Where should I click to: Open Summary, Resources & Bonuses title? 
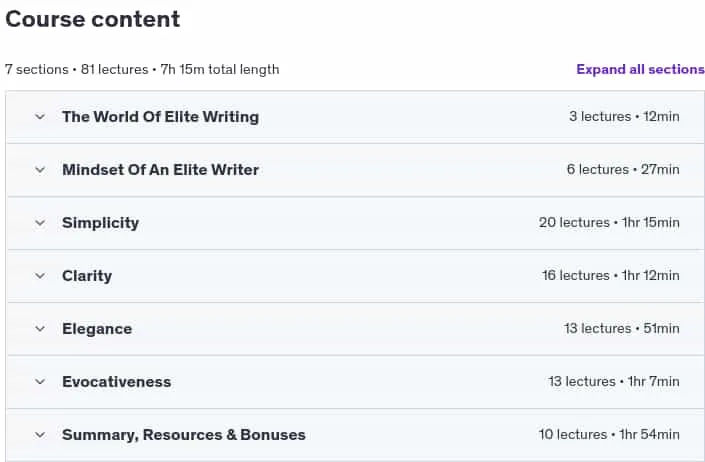(x=183, y=435)
